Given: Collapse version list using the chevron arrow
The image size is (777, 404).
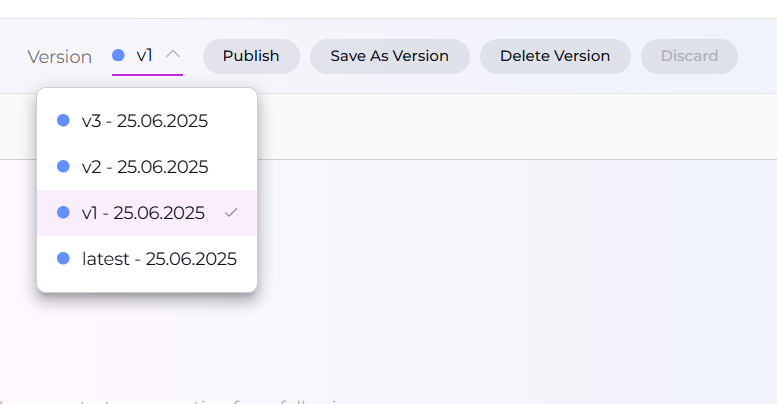Looking at the screenshot, I should 173,55.
